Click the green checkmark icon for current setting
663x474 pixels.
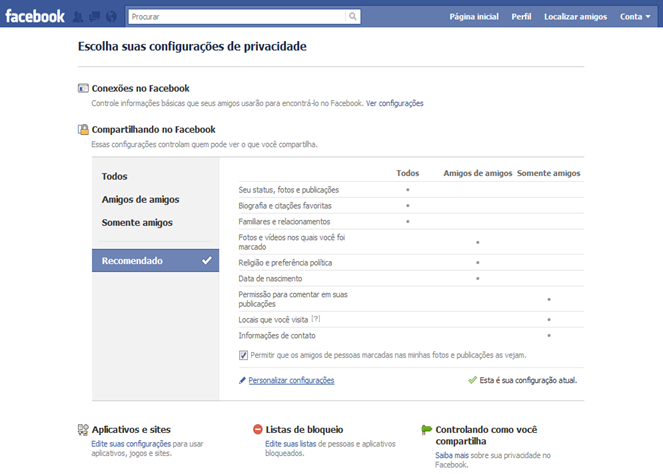pyautogui.click(x=472, y=380)
